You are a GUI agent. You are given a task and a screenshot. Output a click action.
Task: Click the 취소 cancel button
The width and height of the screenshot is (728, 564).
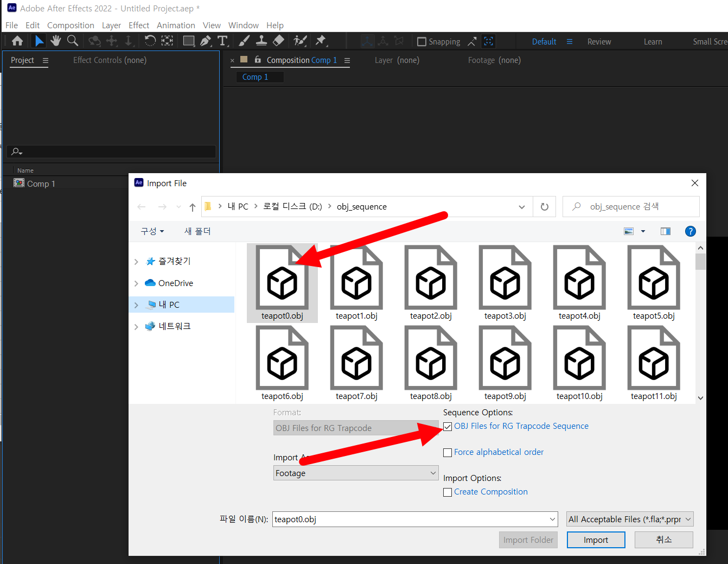click(x=664, y=540)
